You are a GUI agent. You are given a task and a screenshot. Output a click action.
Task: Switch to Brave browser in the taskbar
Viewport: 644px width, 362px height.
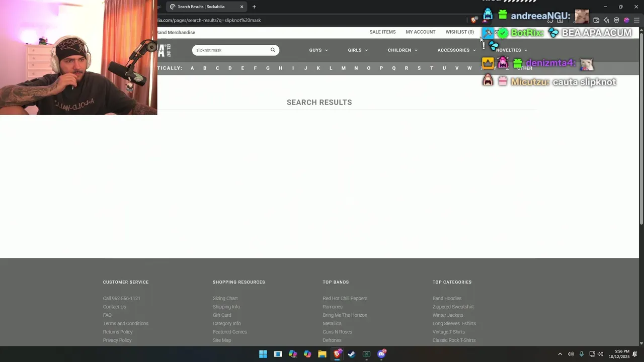point(337,354)
